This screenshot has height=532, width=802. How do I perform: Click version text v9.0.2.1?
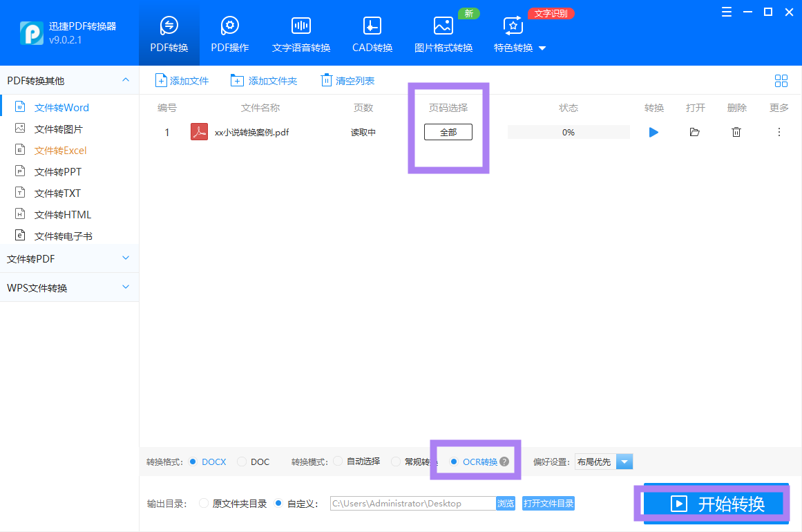pos(66,40)
